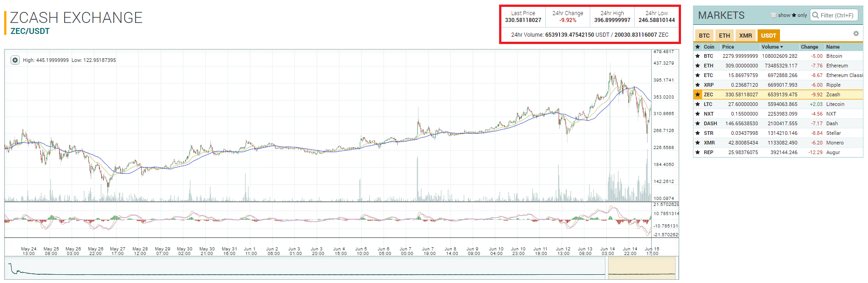Open the Litecoin market by its name
868x283 pixels.
pos(835,104)
